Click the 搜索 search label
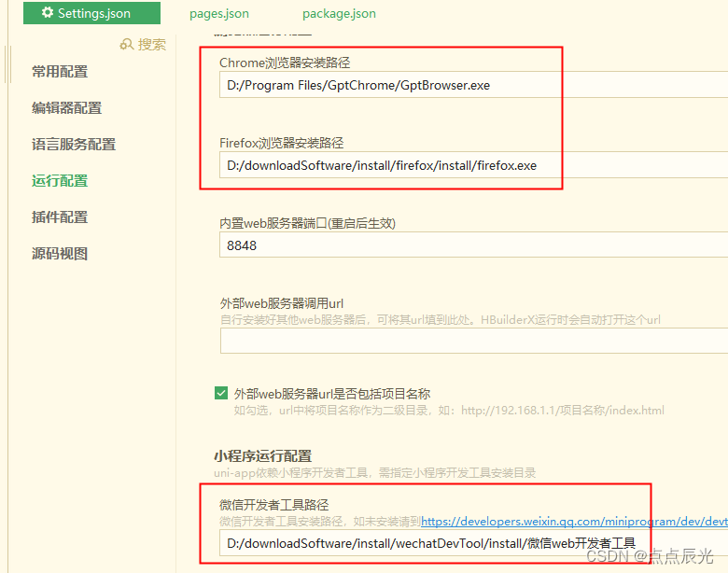This screenshot has width=728, height=573. point(152,44)
